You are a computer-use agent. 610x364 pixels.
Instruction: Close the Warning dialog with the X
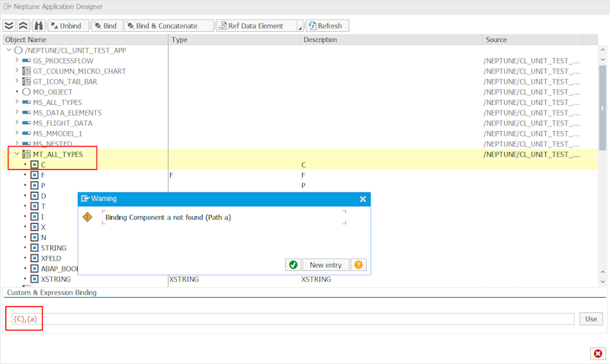363,199
